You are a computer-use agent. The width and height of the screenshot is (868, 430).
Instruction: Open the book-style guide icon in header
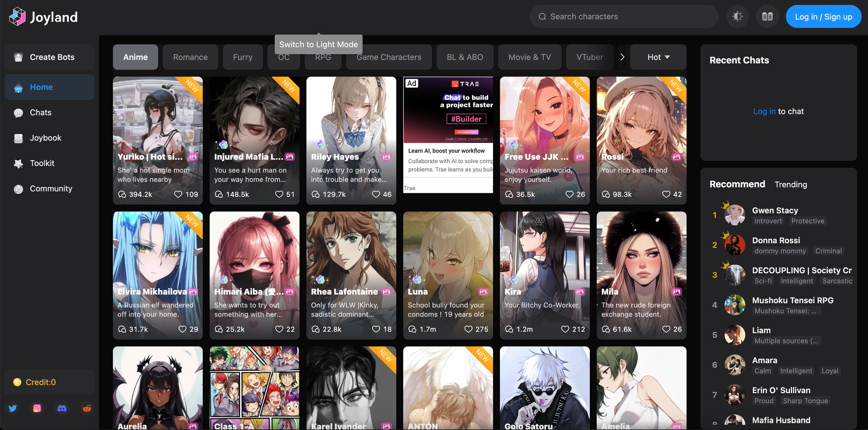tap(767, 17)
